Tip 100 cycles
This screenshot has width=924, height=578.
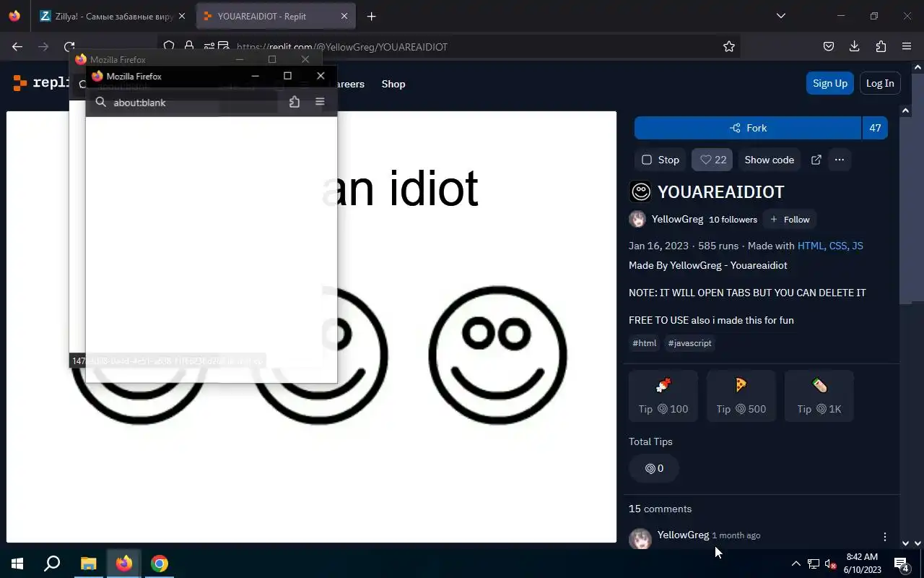663,396
